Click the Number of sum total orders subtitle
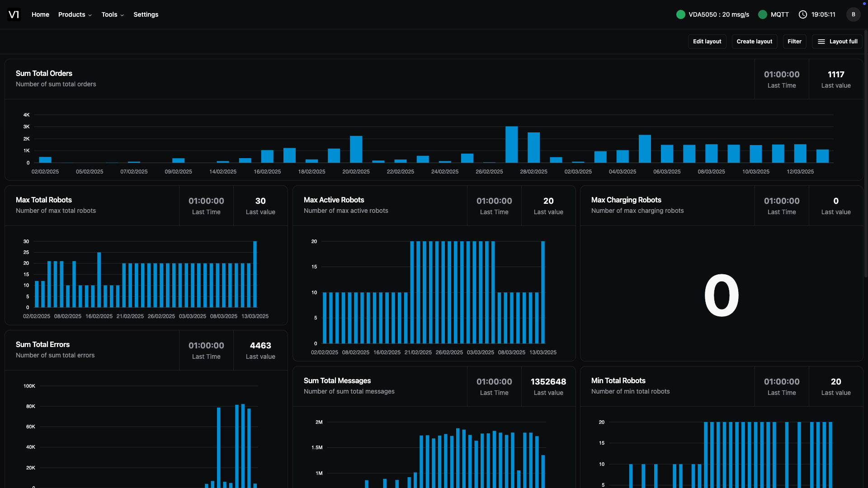The image size is (868, 488). click(x=56, y=84)
